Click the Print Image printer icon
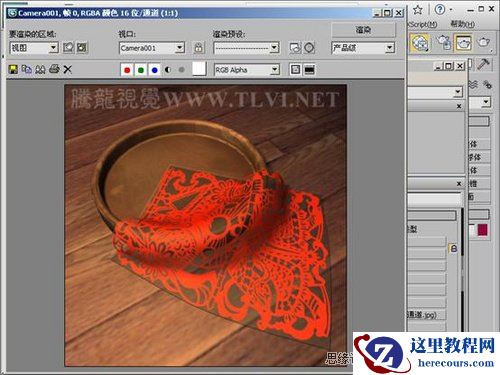 [54, 69]
